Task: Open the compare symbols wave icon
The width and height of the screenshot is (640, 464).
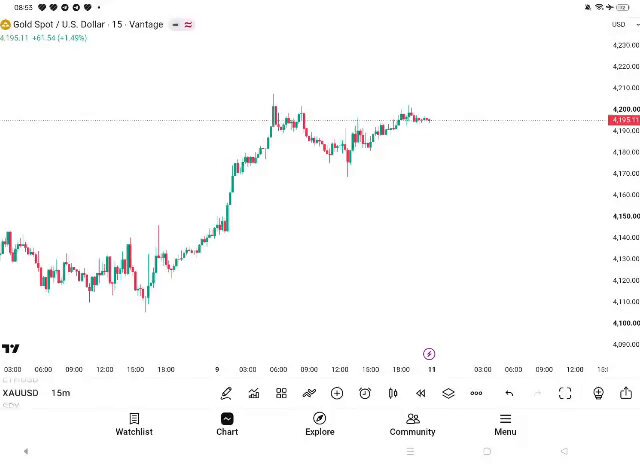Action: click(x=309, y=393)
